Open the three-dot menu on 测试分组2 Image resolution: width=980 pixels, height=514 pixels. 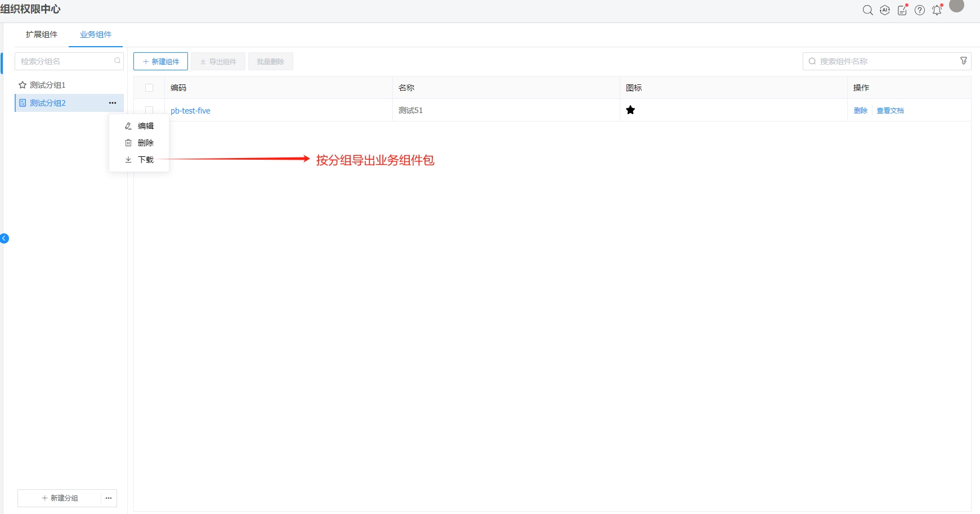tap(113, 103)
